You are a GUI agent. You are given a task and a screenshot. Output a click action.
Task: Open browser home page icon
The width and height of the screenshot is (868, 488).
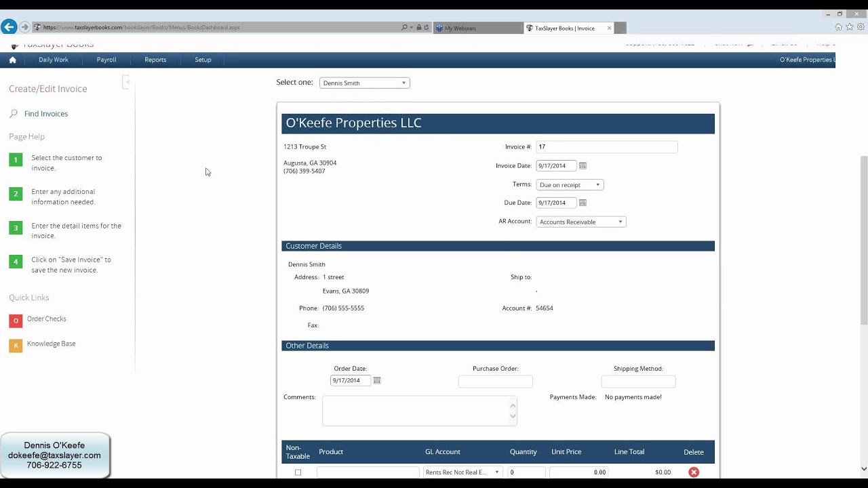(x=839, y=27)
